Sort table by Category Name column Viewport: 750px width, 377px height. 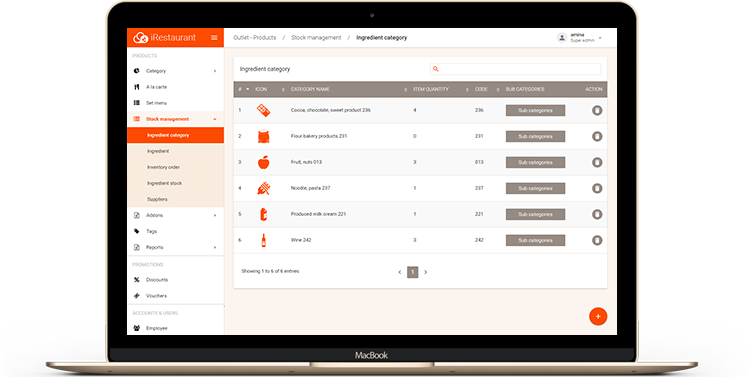coord(310,89)
